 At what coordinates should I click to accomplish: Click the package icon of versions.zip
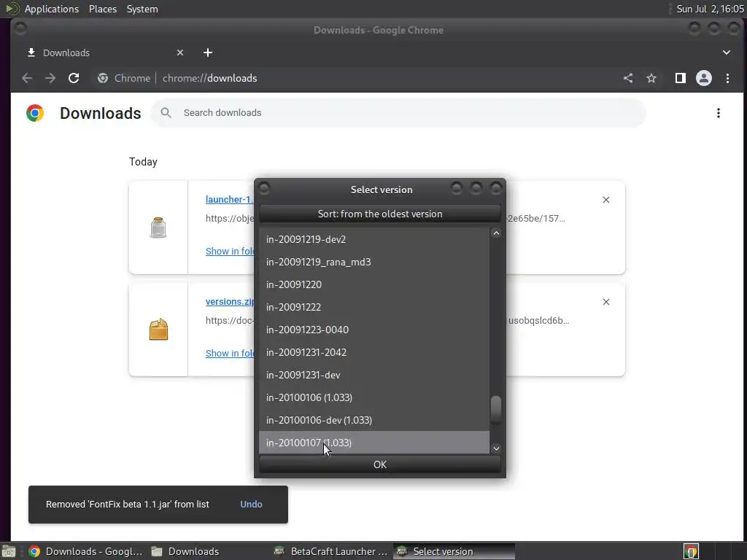[x=158, y=329]
